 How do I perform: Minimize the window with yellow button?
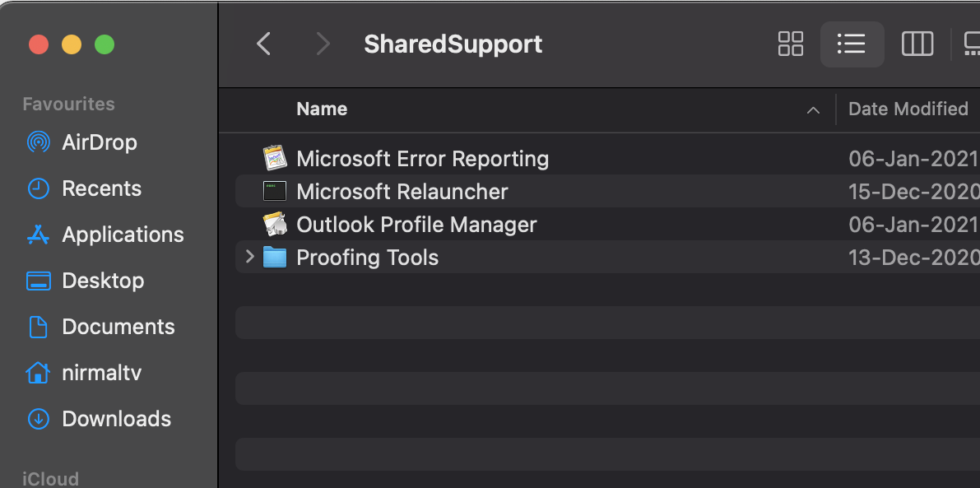click(x=72, y=44)
